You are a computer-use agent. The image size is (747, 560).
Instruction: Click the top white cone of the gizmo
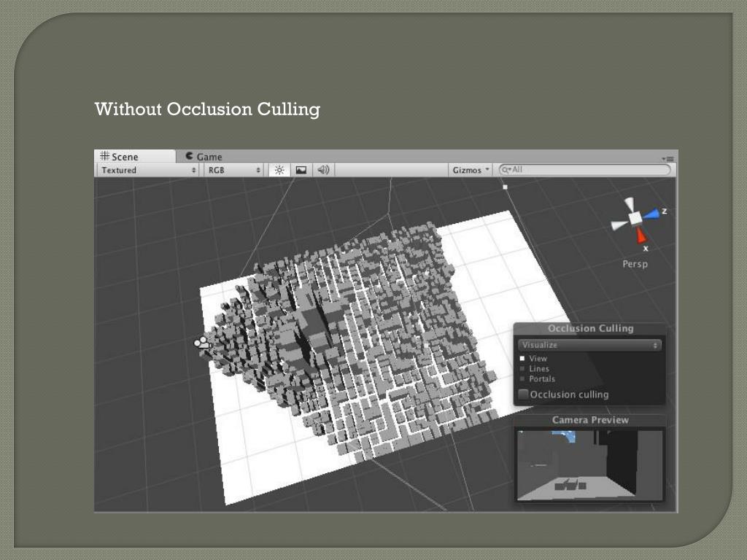click(x=630, y=204)
